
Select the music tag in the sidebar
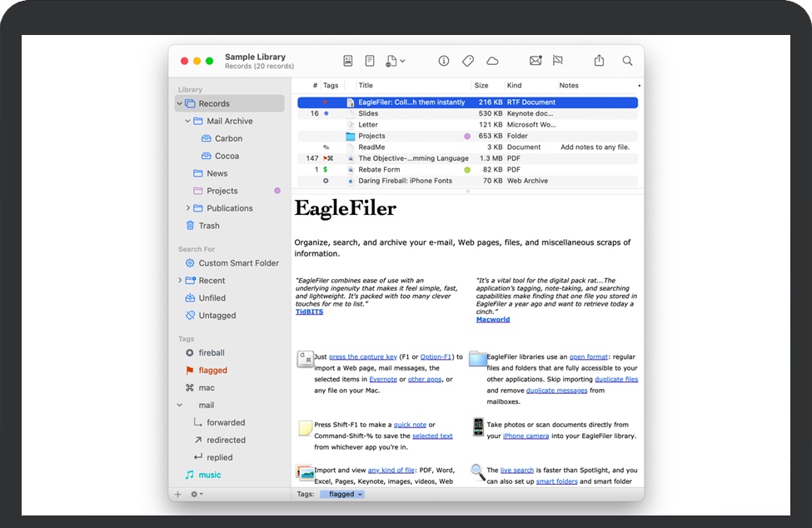209,475
